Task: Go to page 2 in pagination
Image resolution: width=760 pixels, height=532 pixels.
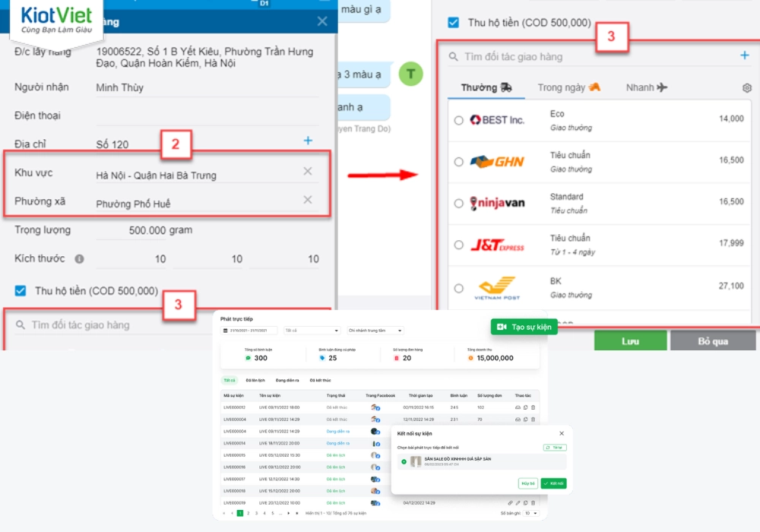Action: 249,513
